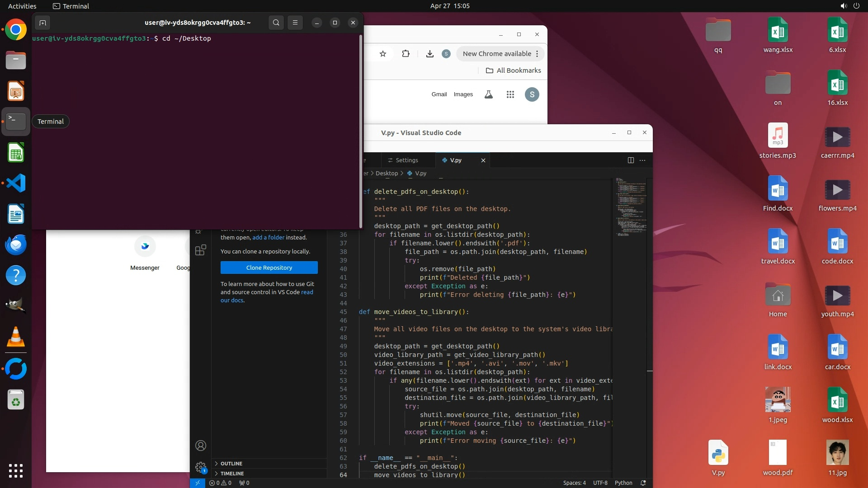Open the VS Code Extensions view icon
The height and width of the screenshot is (488, 868).
pyautogui.click(x=201, y=250)
